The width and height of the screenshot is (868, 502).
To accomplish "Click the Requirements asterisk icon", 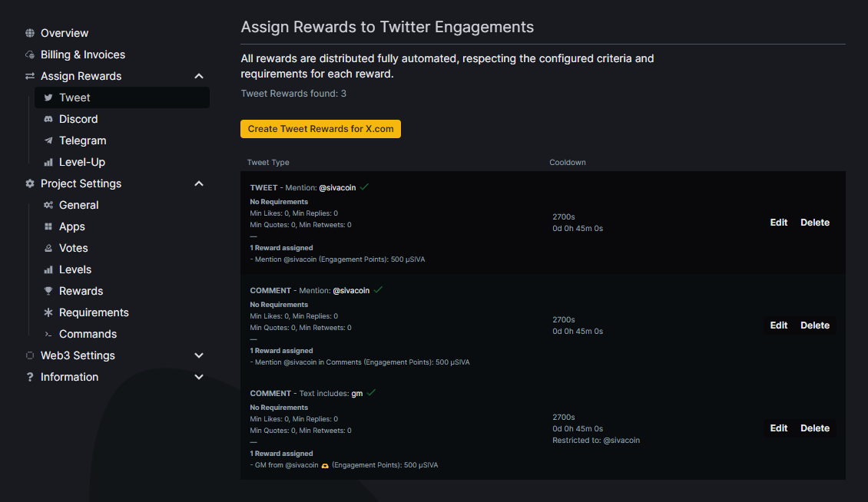I will pyautogui.click(x=48, y=312).
